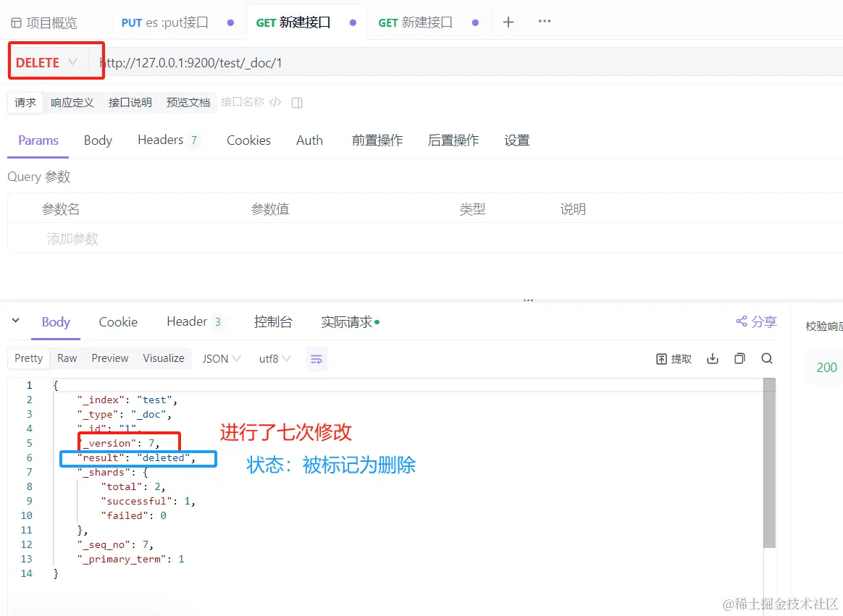Open the response Cookie tab
This screenshot has width=843, height=616.
tap(118, 322)
